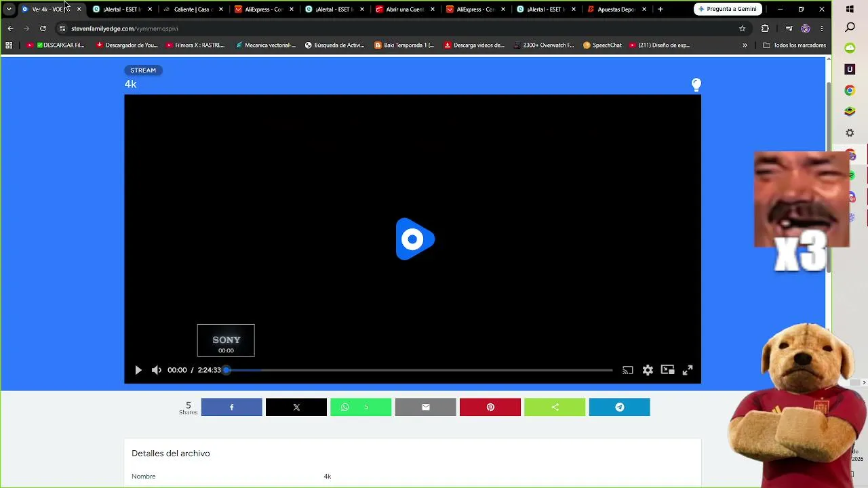The height and width of the screenshot is (488, 868).
Task: Open Windows search in the taskbar
Action: 850,28
